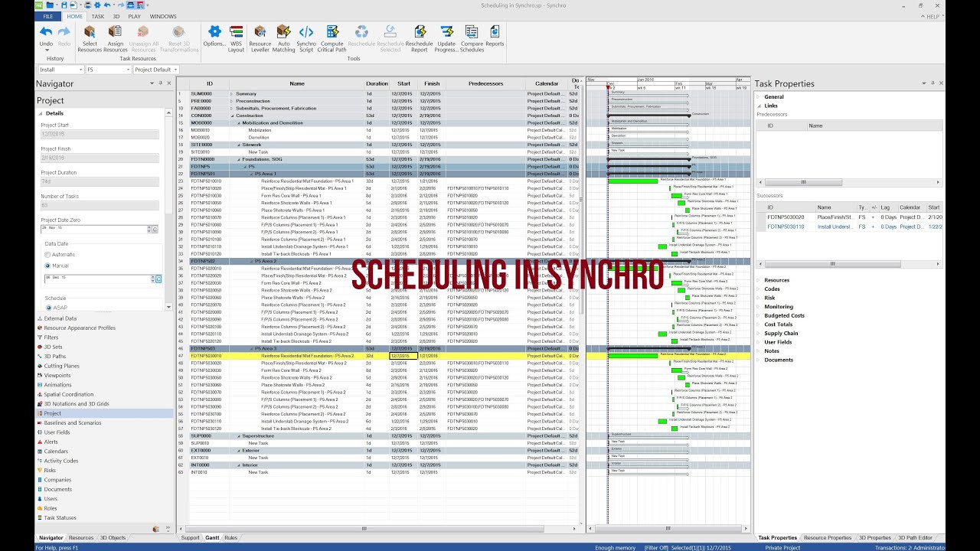This screenshot has height=551, width=980.
Task: Open the Resource Properties tab
Action: [x=828, y=538]
